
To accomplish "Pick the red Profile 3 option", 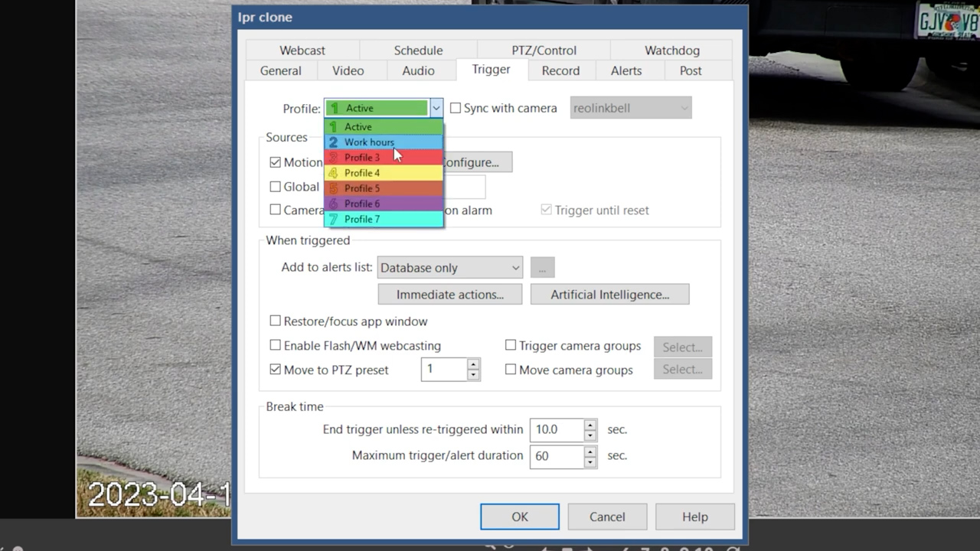I will pos(383,158).
